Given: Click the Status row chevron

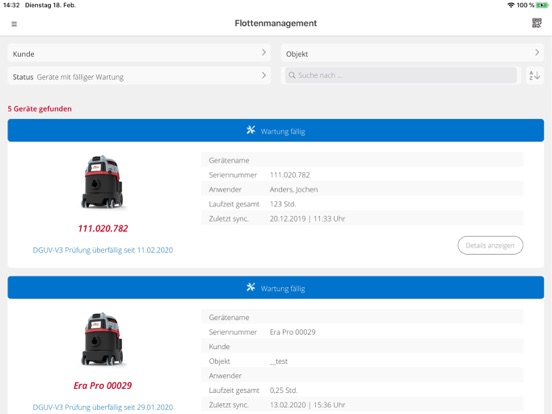Looking at the screenshot, I should [x=264, y=75].
